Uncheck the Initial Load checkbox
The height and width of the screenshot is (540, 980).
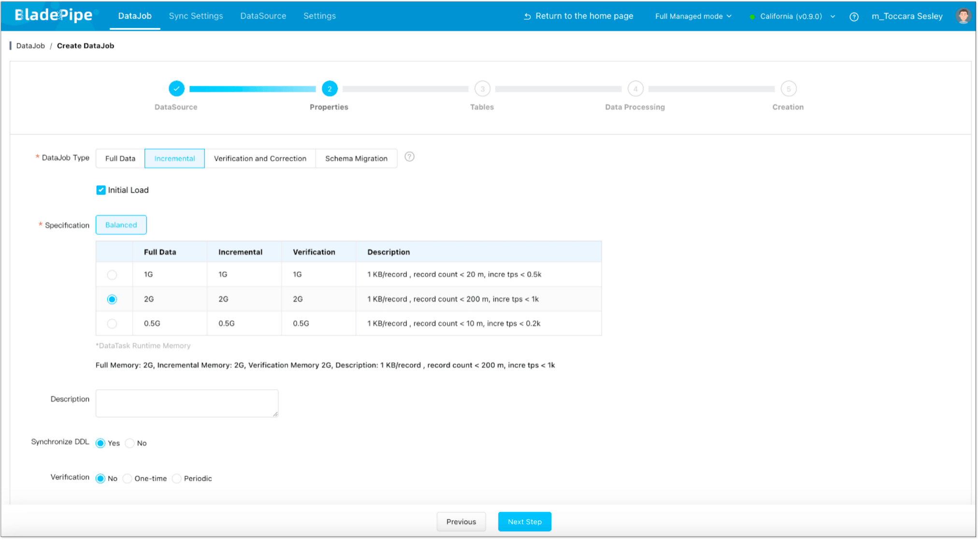pyautogui.click(x=101, y=190)
